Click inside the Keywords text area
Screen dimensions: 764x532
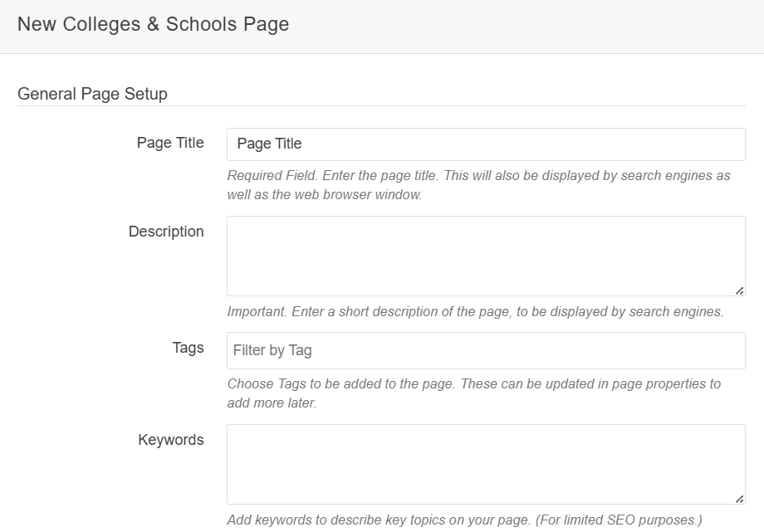[486, 463]
